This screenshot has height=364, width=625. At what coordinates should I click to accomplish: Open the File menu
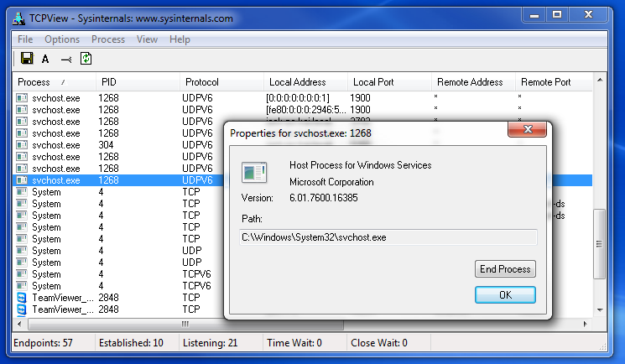click(x=25, y=39)
